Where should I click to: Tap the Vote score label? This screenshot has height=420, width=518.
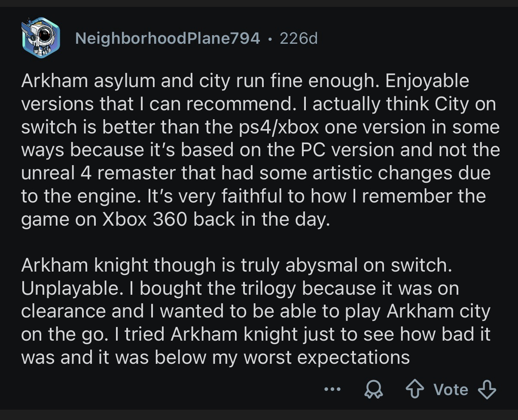tap(451, 390)
